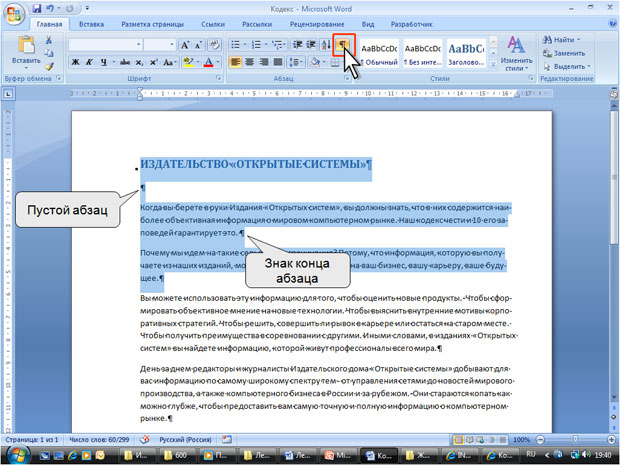Toggle Italic (К) formatting

pyautogui.click(x=89, y=62)
